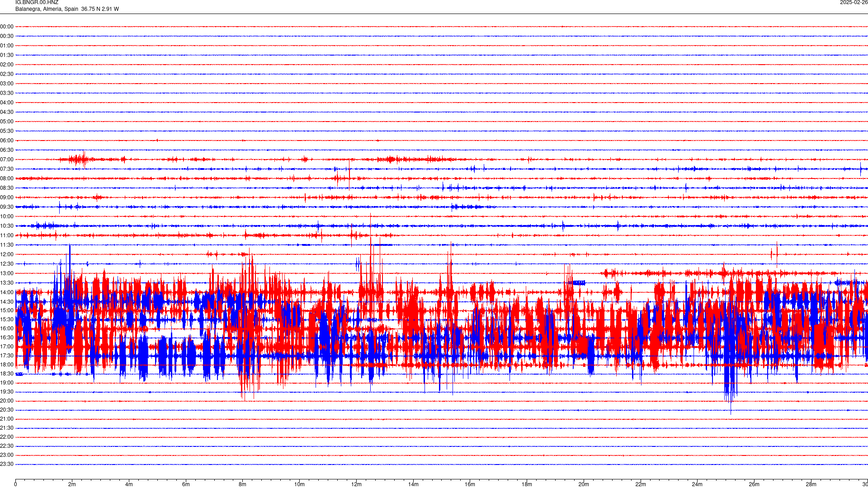Select the 11:30 time row label
This screenshot has height=488, width=868.
tap(7, 245)
